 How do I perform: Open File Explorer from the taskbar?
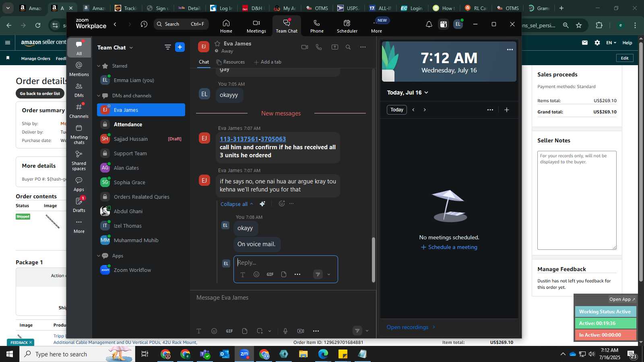[303, 354]
